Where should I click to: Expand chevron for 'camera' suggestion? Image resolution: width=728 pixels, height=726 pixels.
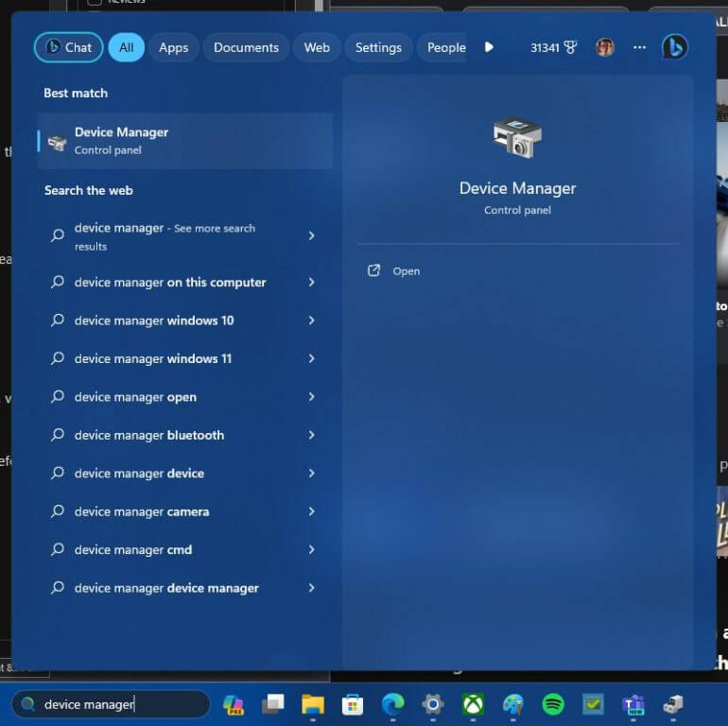(x=312, y=511)
